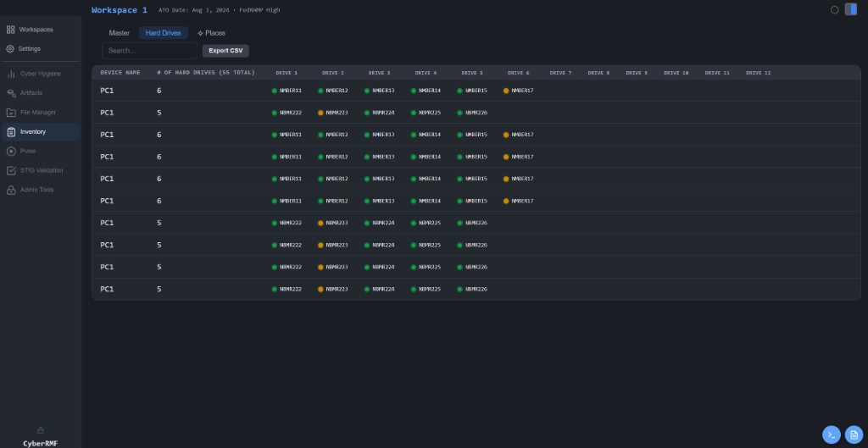
Task: Navigate to STIG Validation
Action: click(x=41, y=170)
